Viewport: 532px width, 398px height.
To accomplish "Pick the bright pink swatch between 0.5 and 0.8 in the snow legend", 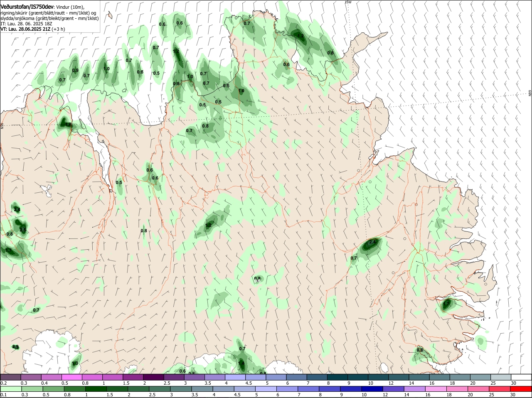I will click(x=72, y=377).
